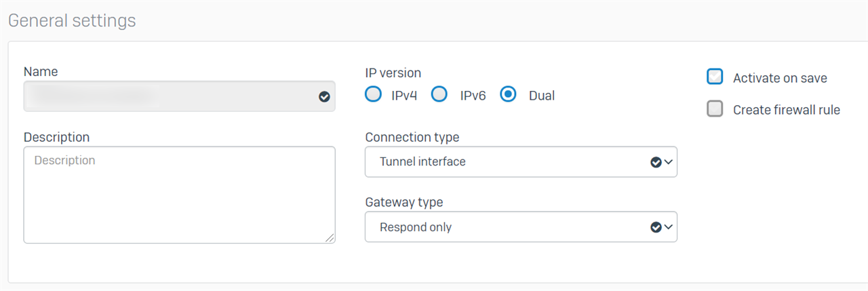The image size is (868, 291).
Task: Click inside the Description text area
Action: pos(179,195)
